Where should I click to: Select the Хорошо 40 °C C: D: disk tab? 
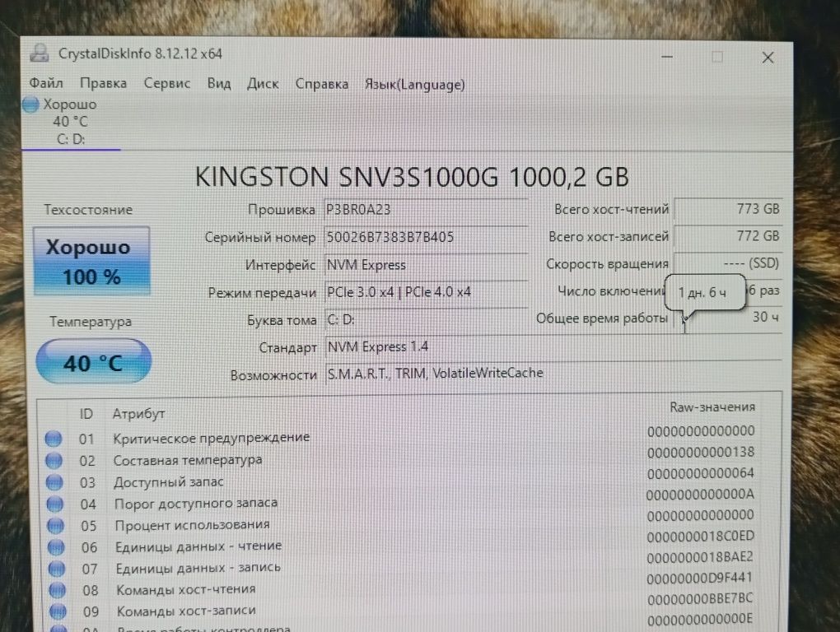70,122
